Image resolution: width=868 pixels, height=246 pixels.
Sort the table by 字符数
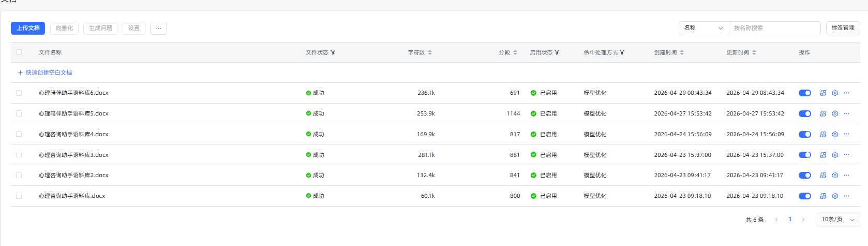tap(430, 52)
